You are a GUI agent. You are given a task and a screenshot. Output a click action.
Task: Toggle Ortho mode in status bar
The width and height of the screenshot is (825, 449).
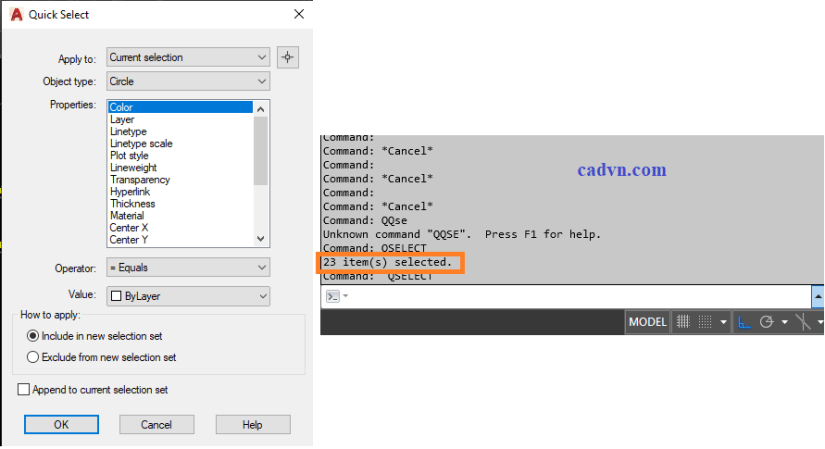point(744,322)
